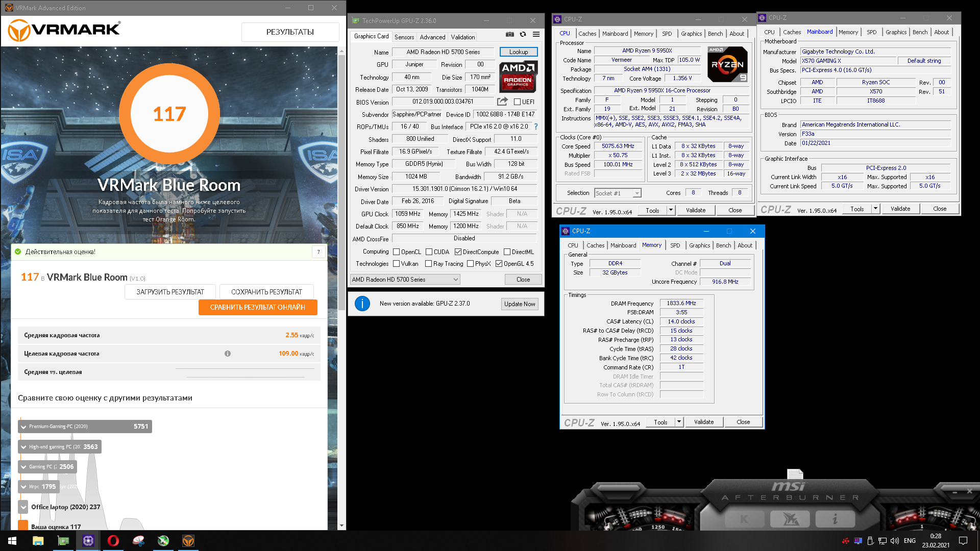980x551 pixels.
Task: Expand the High-end gaming PC result
Action: [23, 447]
